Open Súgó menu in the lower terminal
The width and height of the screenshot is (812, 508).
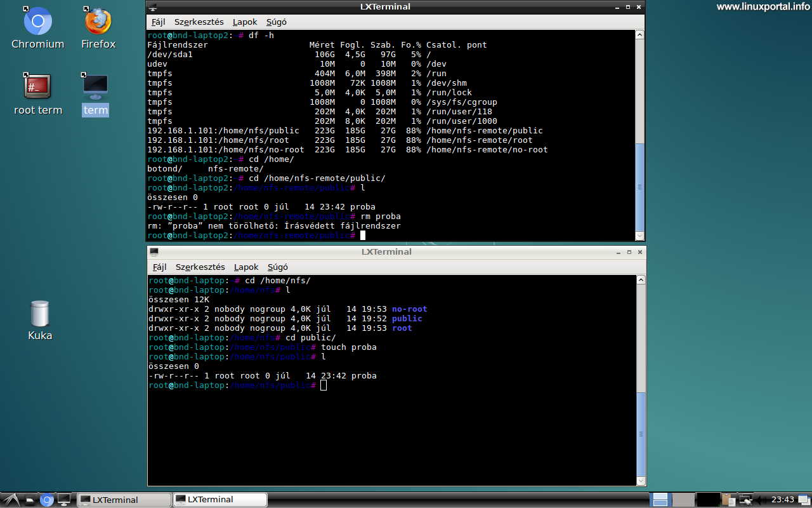(x=277, y=267)
